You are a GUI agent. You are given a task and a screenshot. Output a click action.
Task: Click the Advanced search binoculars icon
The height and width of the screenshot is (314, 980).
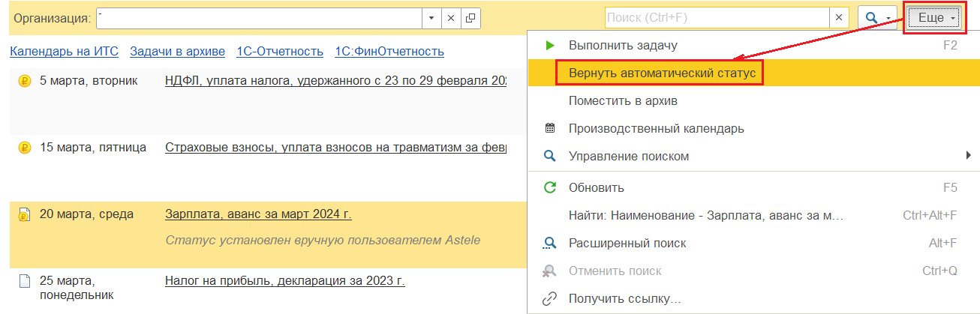click(x=550, y=243)
